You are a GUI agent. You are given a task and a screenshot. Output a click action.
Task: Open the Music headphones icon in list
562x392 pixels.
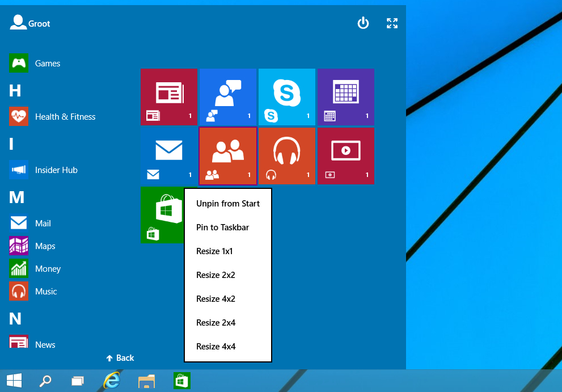pos(19,291)
